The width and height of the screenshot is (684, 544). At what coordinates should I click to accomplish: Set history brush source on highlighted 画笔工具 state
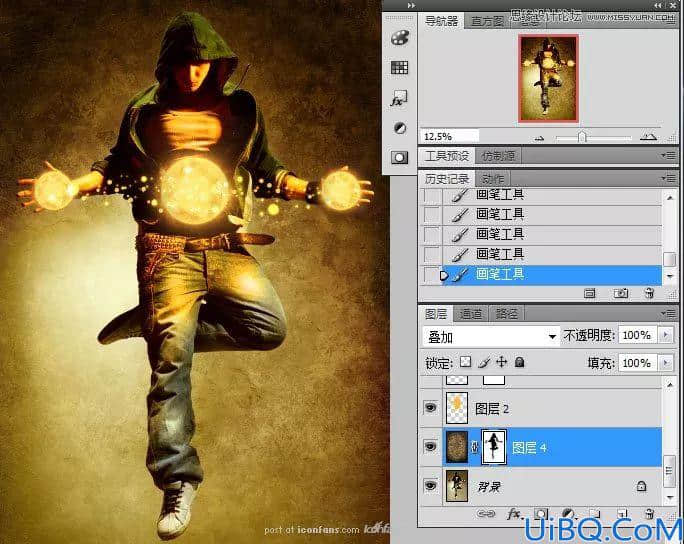pyautogui.click(x=432, y=275)
